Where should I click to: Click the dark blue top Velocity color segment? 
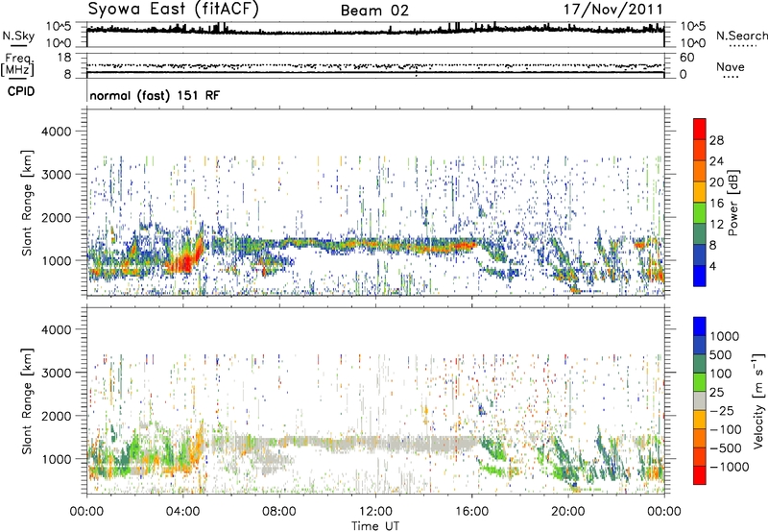click(x=700, y=326)
